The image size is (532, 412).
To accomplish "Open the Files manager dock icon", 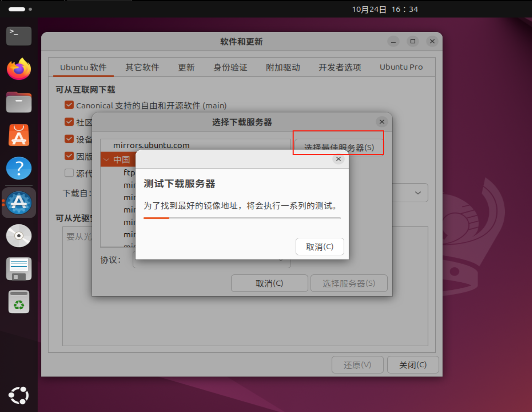I will click(x=19, y=102).
